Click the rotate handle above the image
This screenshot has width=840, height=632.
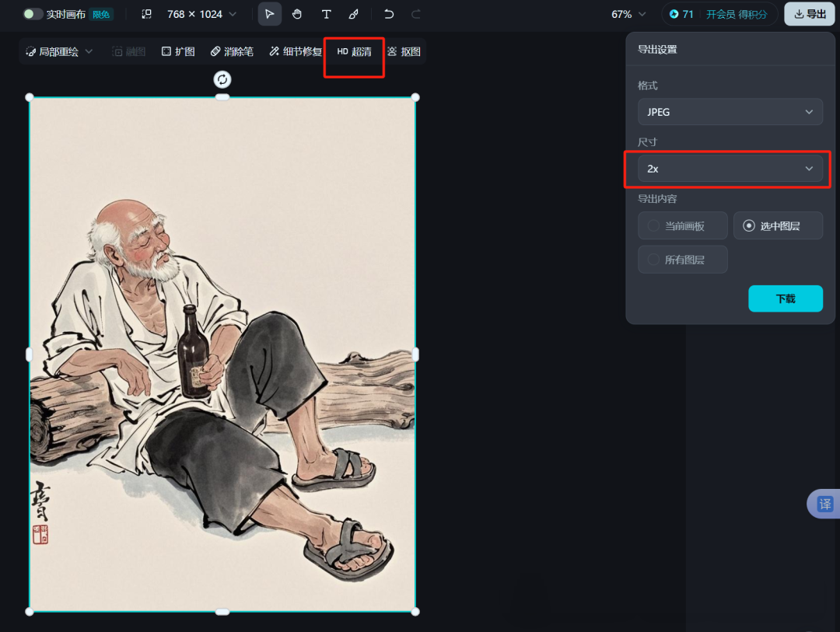pos(222,80)
